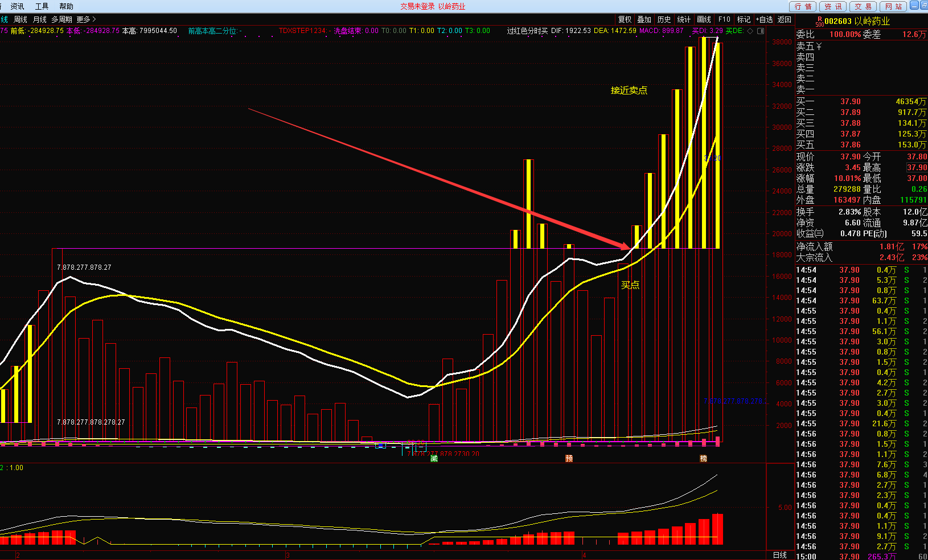Click the 换手 2.83% value
928x560 pixels.
(x=849, y=212)
